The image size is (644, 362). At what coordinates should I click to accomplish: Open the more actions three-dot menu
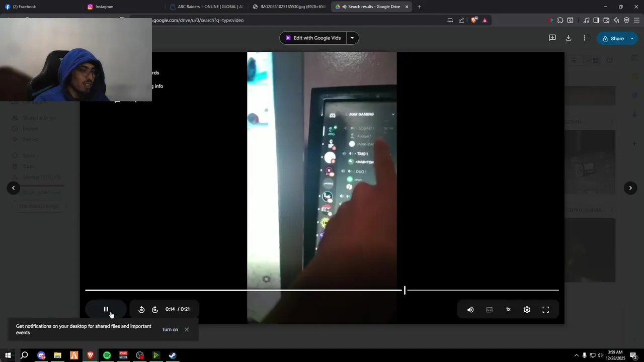pos(584,38)
